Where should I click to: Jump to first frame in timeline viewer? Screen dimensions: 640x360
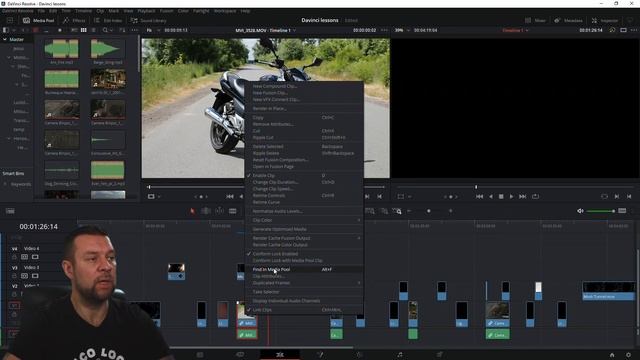coord(480,196)
